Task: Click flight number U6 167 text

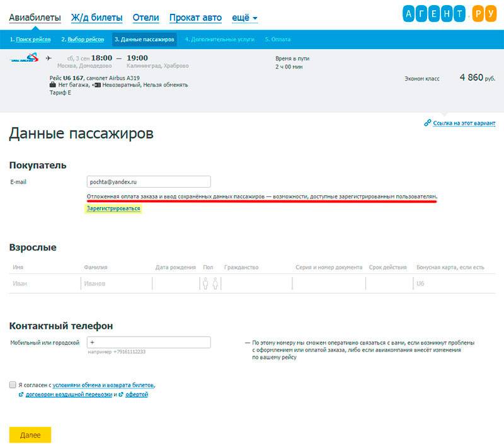Action: (x=73, y=78)
